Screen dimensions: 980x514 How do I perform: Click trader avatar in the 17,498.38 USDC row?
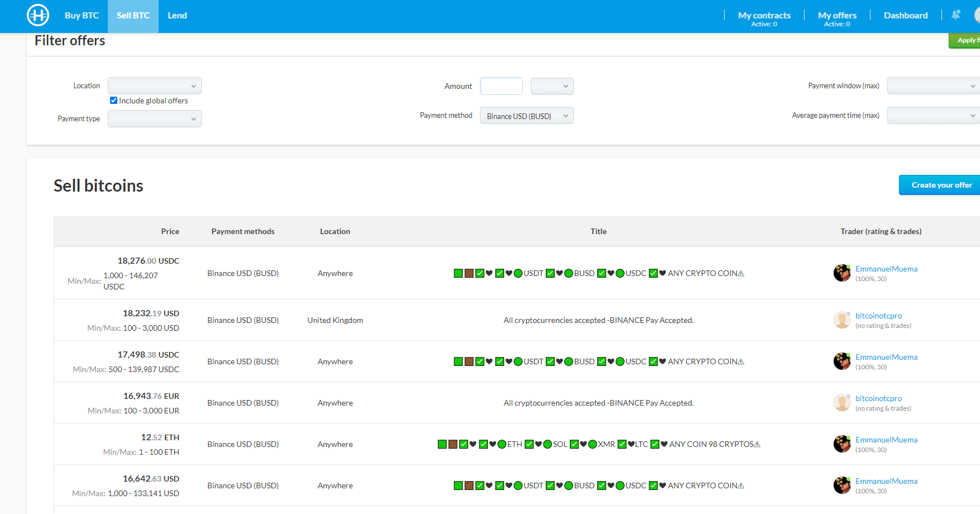(x=842, y=361)
